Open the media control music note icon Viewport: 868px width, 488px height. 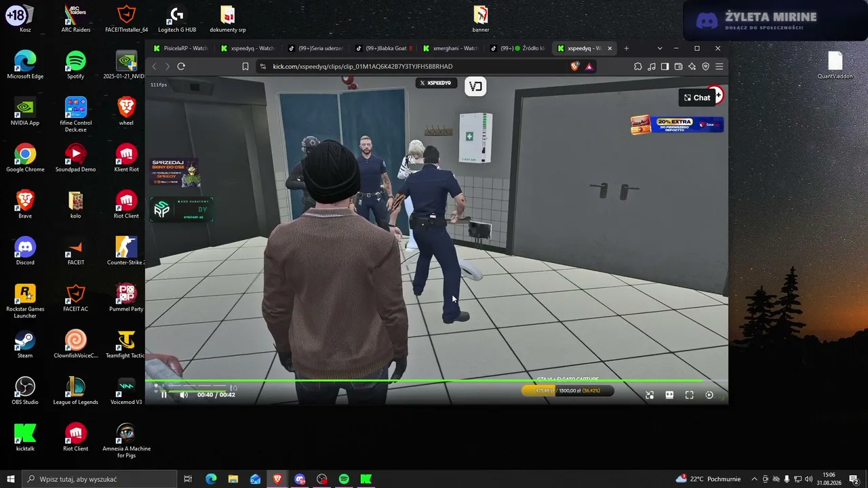tap(652, 66)
